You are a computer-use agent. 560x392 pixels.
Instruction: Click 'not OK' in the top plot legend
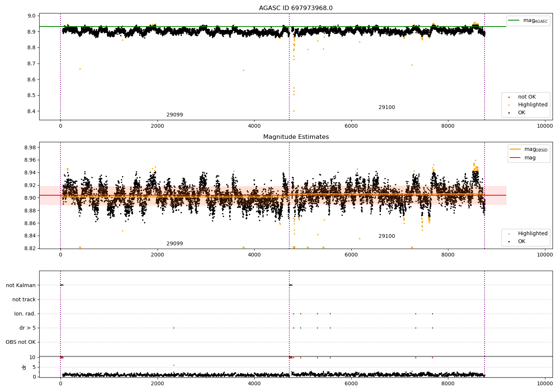coord(527,97)
